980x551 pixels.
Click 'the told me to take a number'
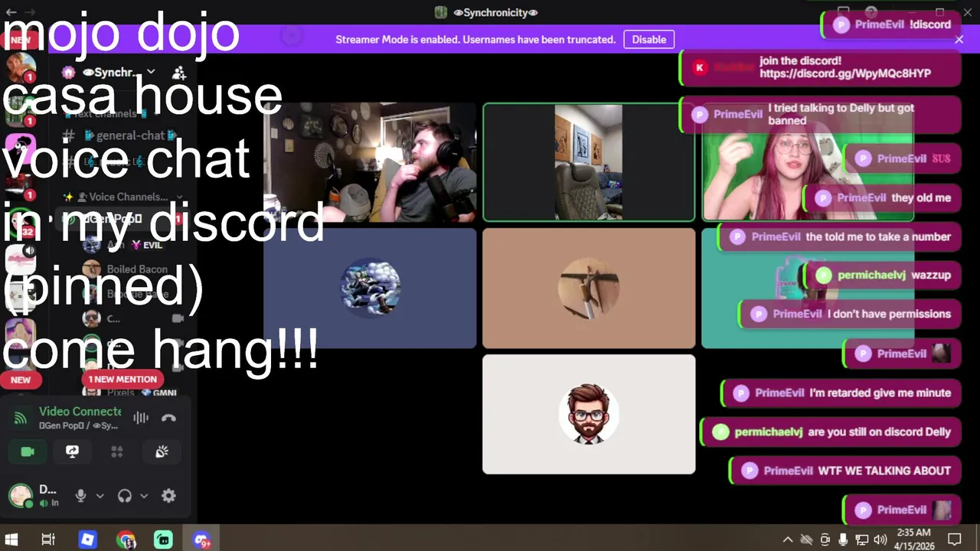click(840, 237)
